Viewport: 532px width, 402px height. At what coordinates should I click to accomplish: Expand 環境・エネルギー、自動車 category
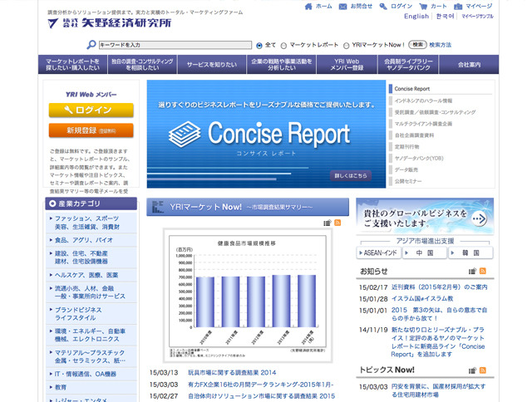91,335
